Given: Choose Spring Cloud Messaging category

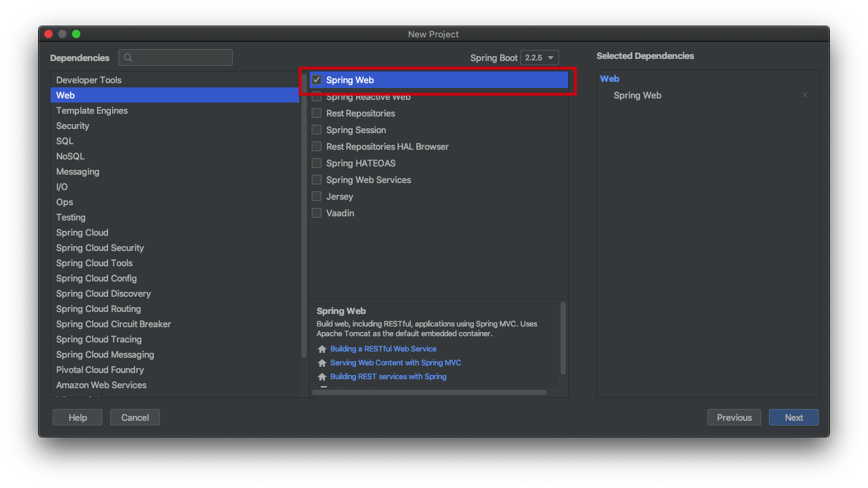Looking at the screenshot, I should (x=175, y=354).
